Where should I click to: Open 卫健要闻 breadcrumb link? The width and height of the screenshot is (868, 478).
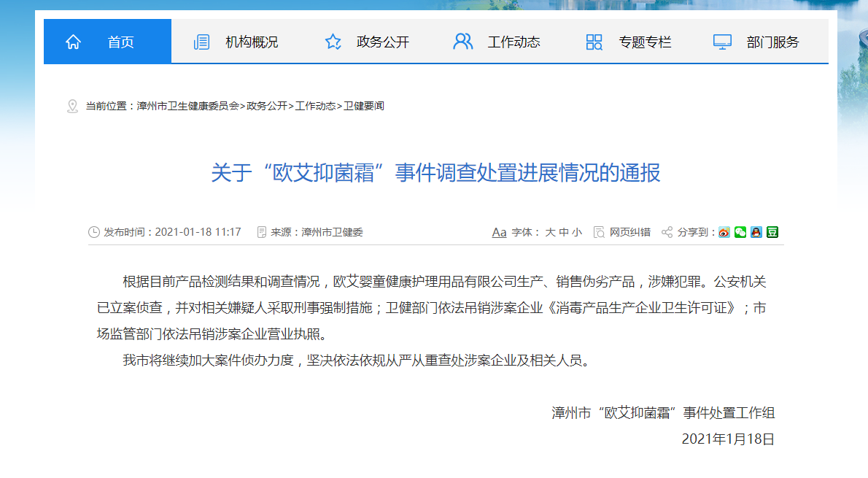click(363, 106)
